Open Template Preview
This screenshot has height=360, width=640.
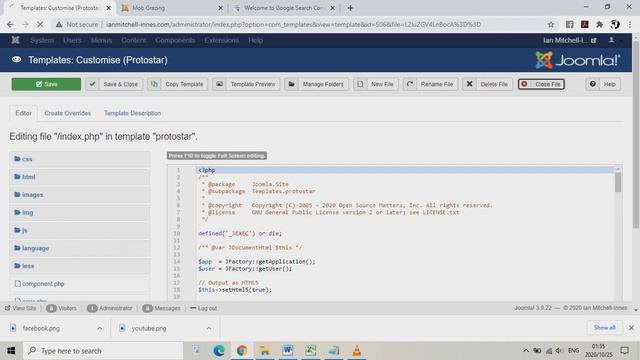click(x=246, y=84)
